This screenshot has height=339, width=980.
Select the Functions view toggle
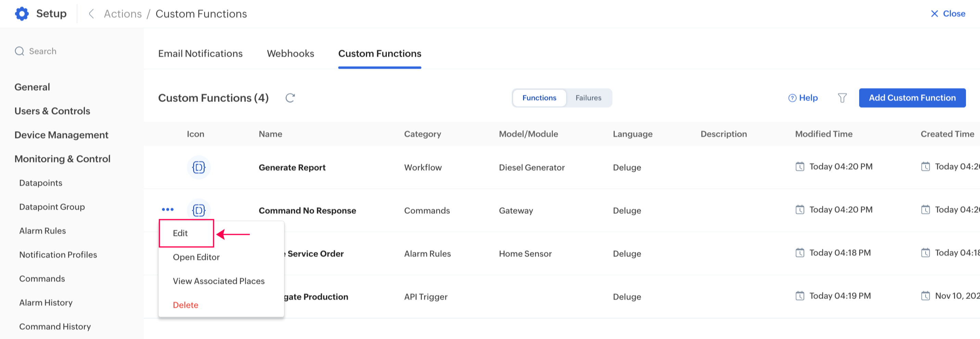(539, 98)
